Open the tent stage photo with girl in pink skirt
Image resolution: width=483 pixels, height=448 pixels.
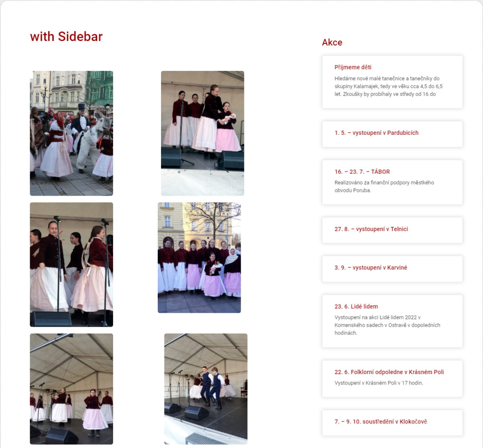(x=71, y=389)
